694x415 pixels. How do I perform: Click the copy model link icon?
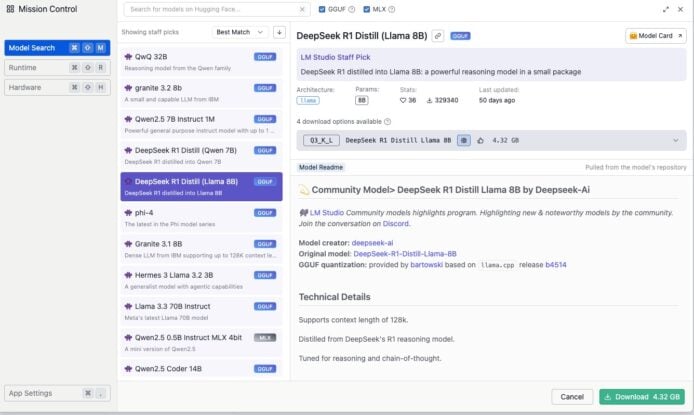coord(438,36)
